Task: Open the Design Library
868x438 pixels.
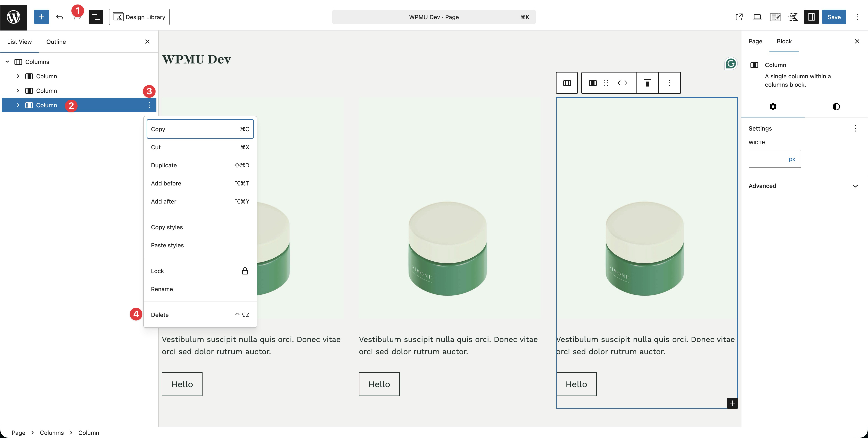Action: 139,17
